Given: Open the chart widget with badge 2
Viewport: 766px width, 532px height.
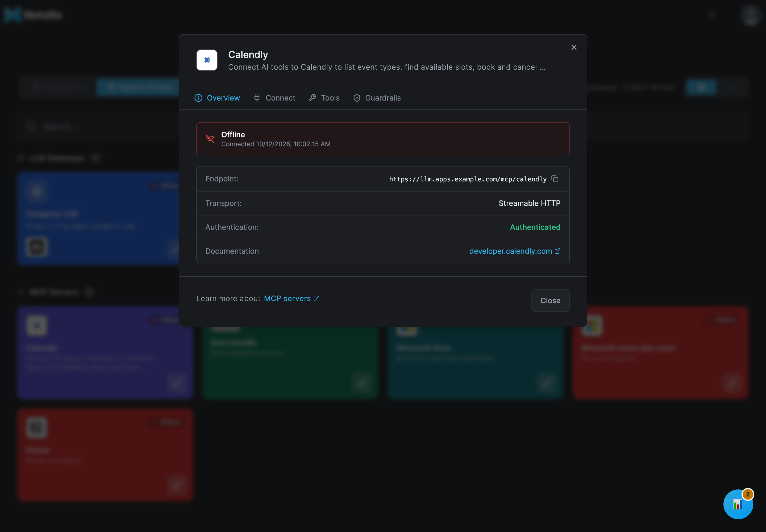Looking at the screenshot, I should click(x=738, y=504).
